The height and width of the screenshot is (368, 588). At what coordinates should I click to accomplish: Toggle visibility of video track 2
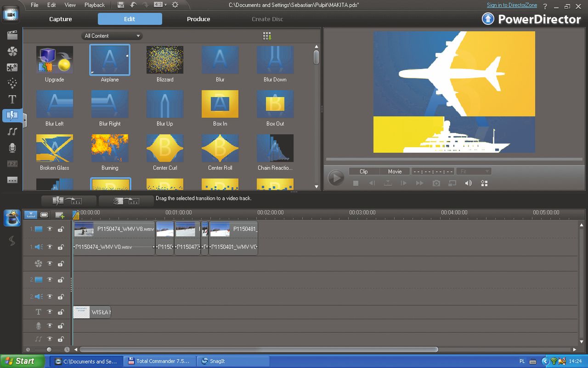[x=50, y=280]
